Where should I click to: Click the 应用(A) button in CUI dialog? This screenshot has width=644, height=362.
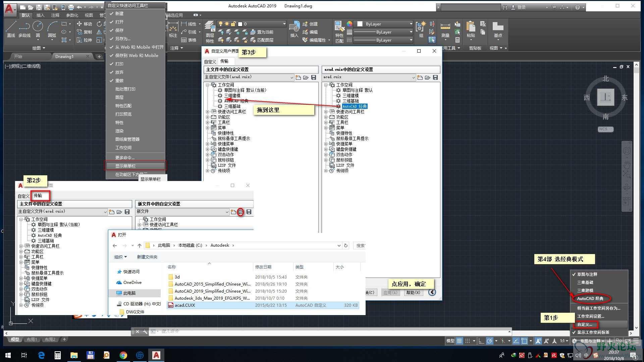(x=390, y=292)
